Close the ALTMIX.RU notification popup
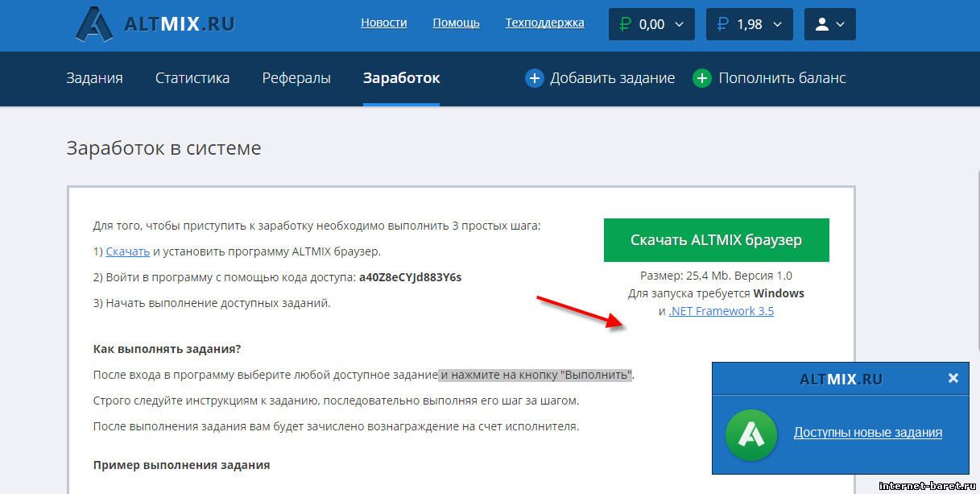The image size is (980, 494). click(x=953, y=378)
